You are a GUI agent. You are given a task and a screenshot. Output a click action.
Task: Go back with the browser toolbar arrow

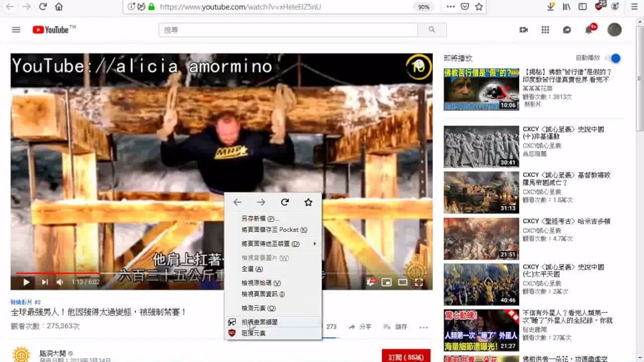coord(10,7)
